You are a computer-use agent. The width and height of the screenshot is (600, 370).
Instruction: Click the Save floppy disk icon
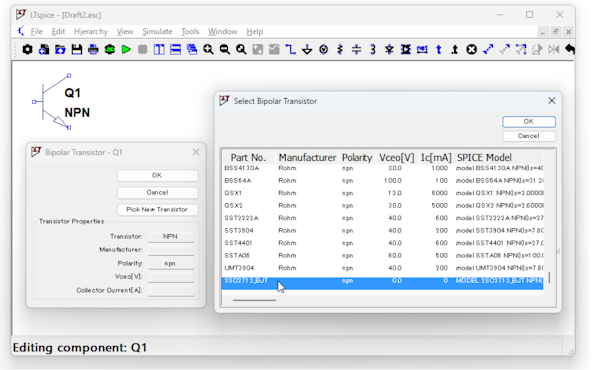point(77,49)
